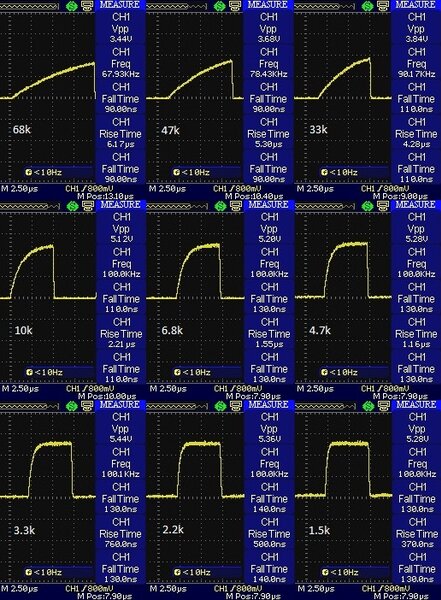Click the green S status icon in 68k panel

(72, 6)
